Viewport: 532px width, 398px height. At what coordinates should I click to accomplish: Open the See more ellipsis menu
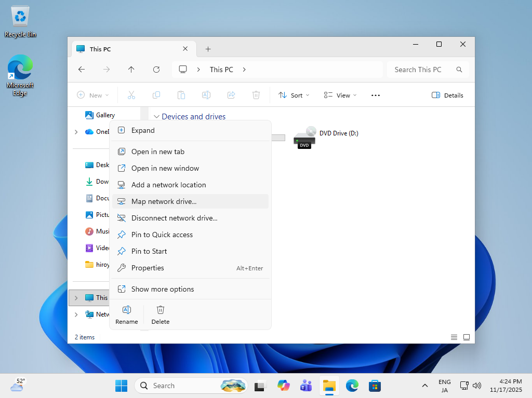click(x=376, y=95)
